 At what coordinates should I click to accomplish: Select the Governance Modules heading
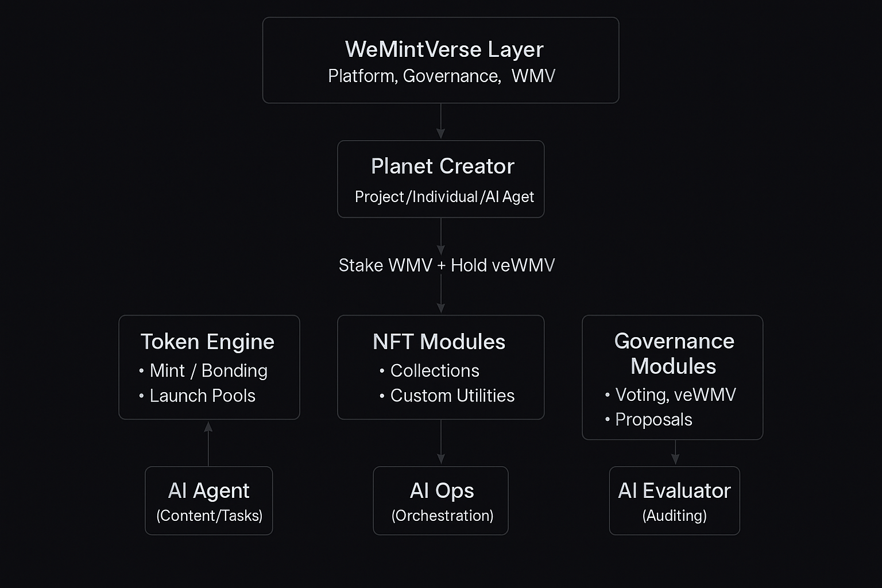[674, 354]
